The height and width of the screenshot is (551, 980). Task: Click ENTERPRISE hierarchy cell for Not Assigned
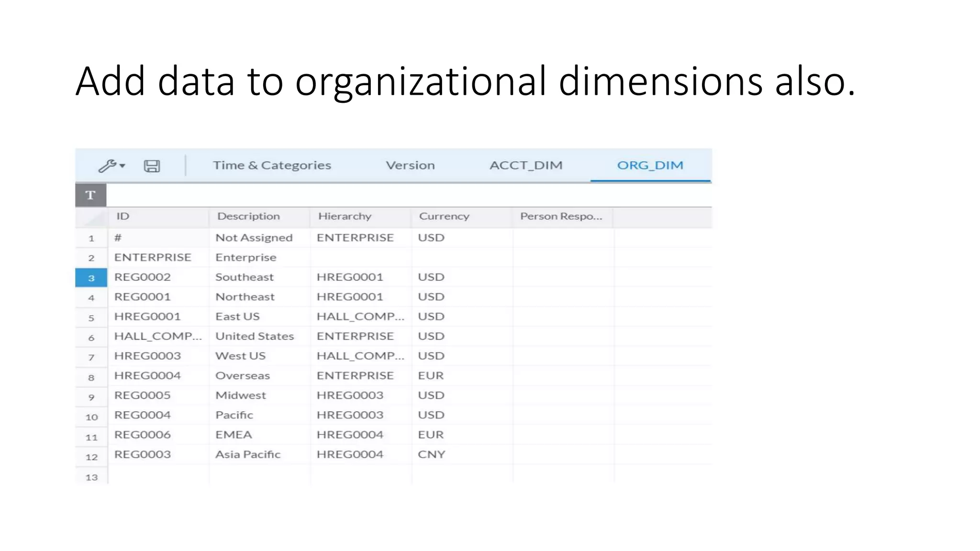[360, 238]
